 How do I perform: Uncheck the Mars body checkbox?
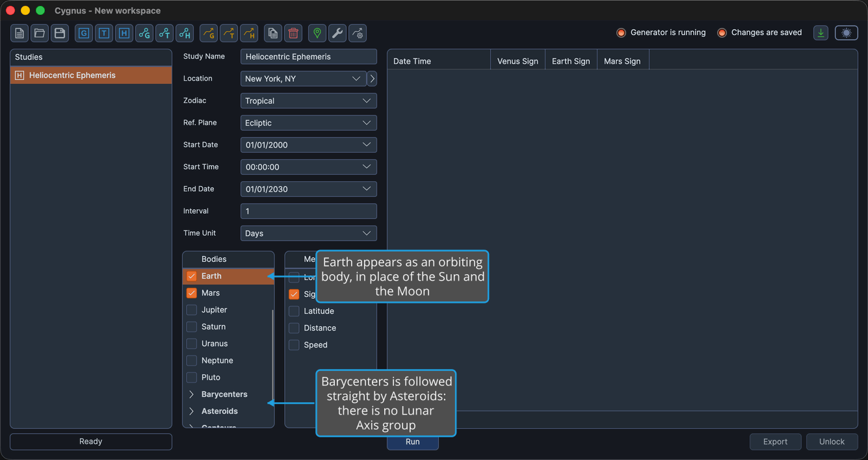pyautogui.click(x=192, y=293)
